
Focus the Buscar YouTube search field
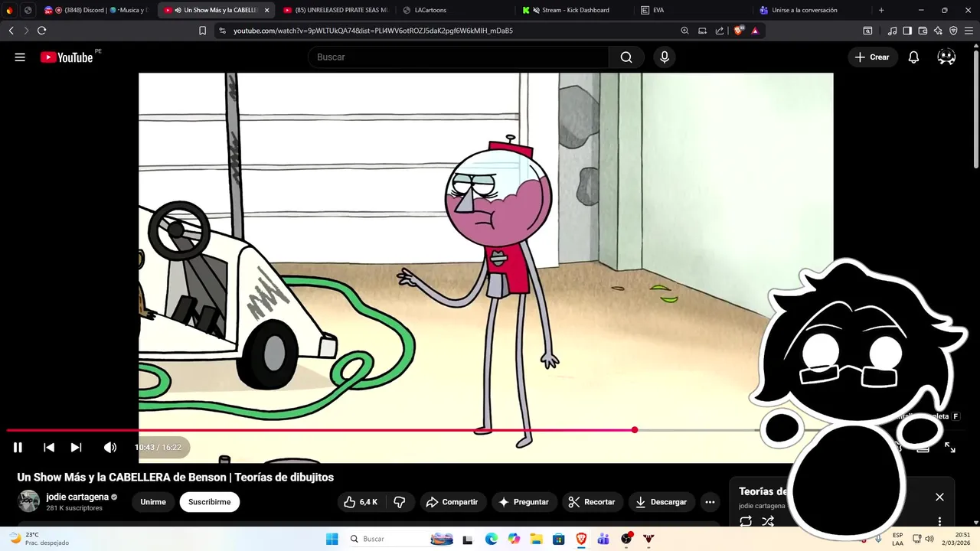coord(458,57)
